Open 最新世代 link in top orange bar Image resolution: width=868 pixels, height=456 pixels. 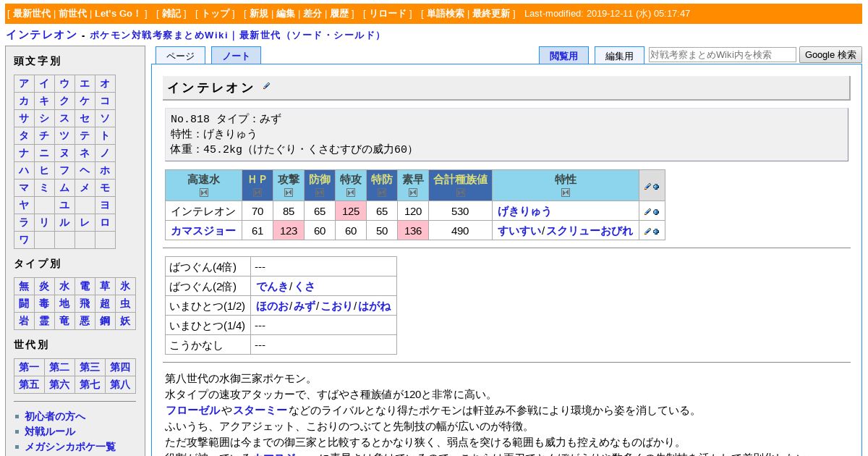pos(32,14)
